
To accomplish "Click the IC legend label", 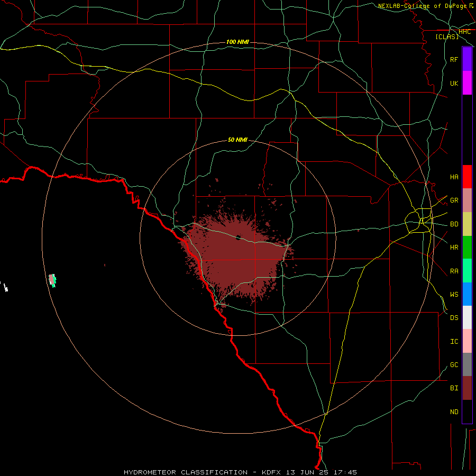I will [x=454, y=342].
